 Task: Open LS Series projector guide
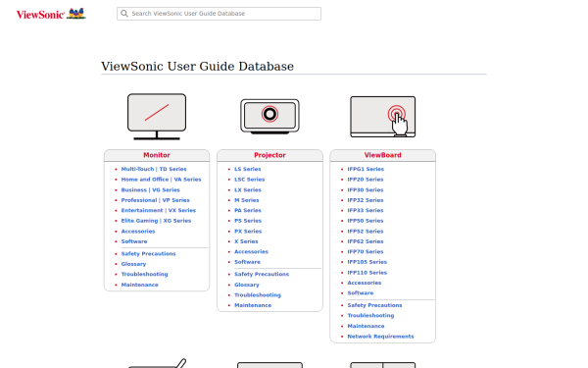pos(248,169)
